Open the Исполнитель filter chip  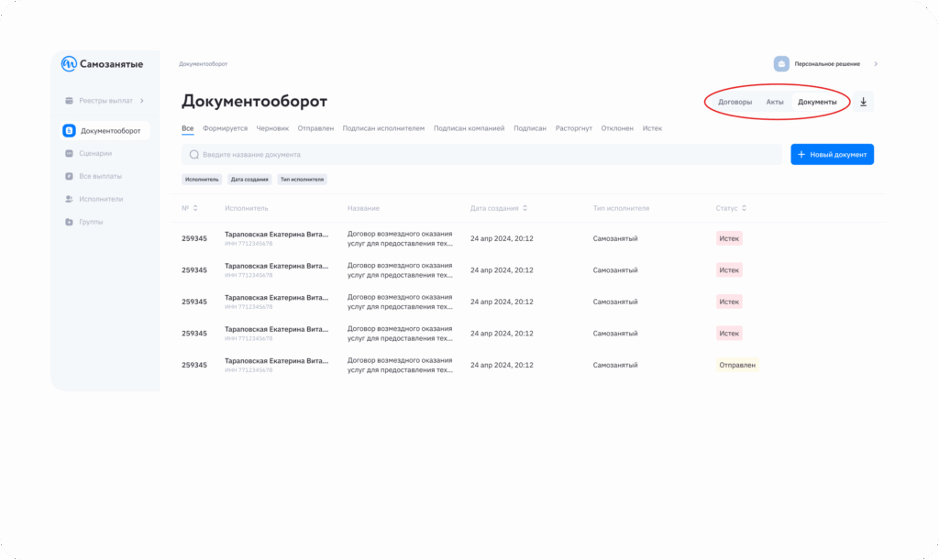202,180
